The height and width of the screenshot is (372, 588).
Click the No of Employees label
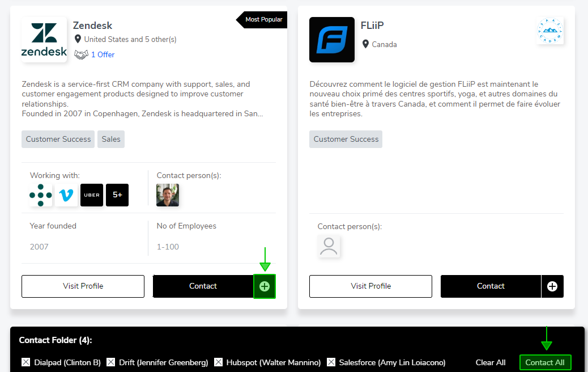click(186, 226)
